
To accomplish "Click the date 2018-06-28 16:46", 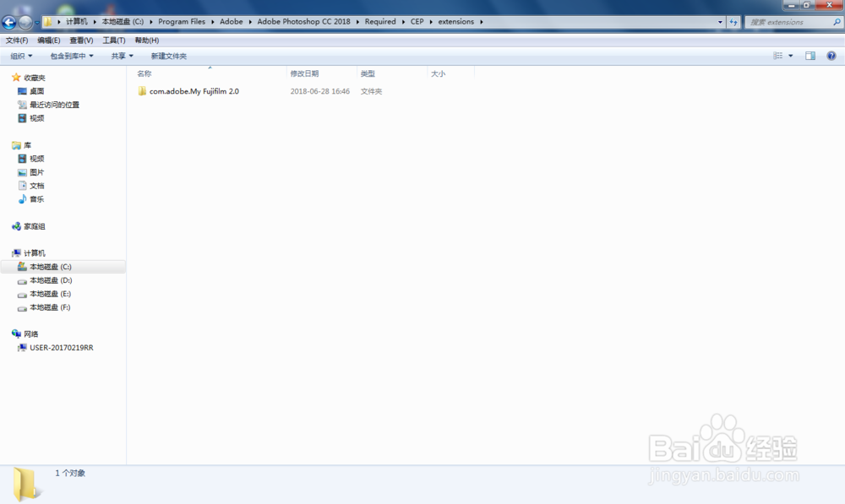I will [x=320, y=91].
